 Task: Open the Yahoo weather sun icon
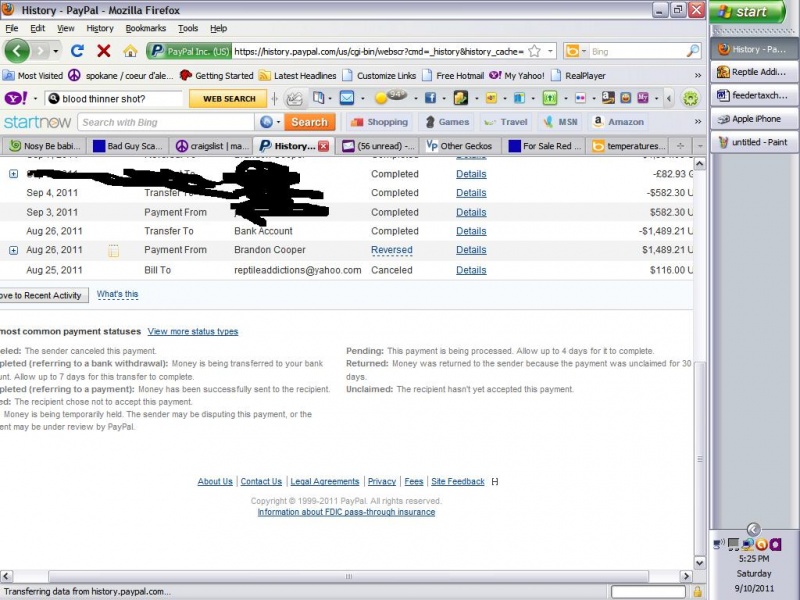pyautogui.click(x=381, y=98)
